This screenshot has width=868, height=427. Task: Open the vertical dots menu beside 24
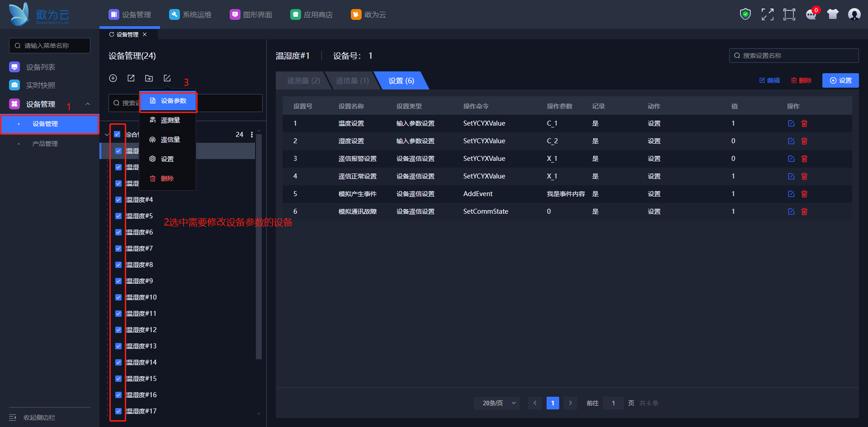[x=252, y=135]
